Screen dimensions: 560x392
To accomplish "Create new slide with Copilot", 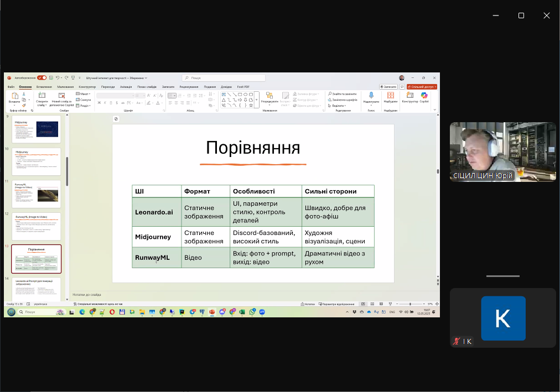I will coord(61,99).
